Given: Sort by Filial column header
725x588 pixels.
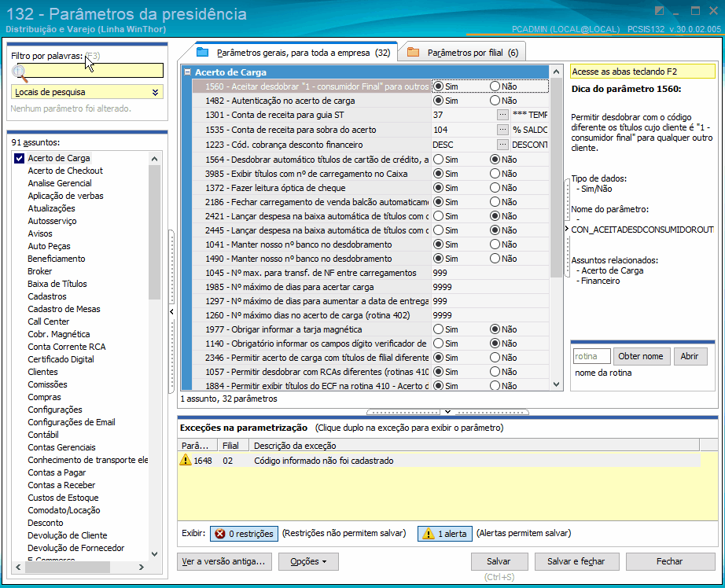Looking at the screenshot, I should pos(233,446).
